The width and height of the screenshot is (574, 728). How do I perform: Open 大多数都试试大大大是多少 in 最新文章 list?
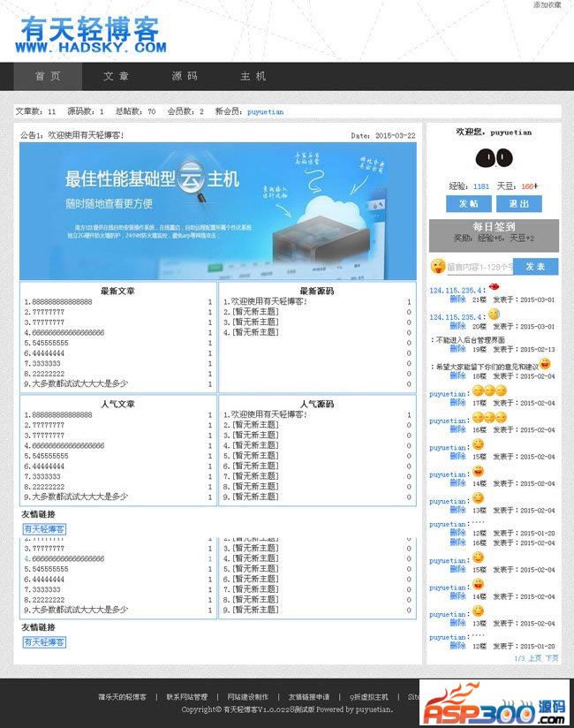point(79,383)
